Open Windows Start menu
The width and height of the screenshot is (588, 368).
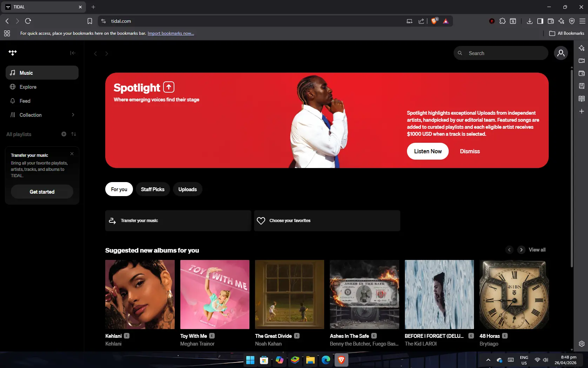pyautogui.click(x=250, y=360)
